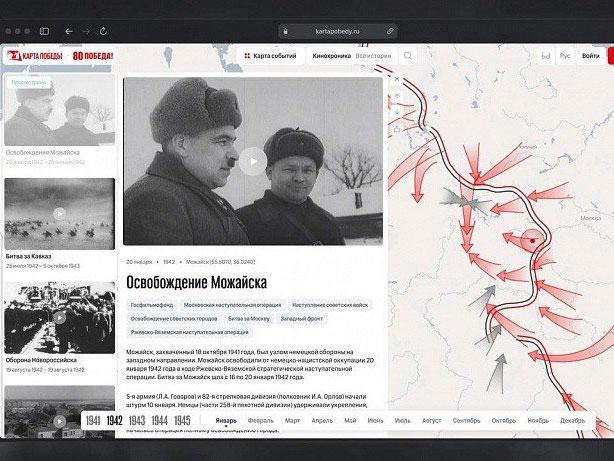Open the site search
This screenshot has height=461, width=614.
408,56
